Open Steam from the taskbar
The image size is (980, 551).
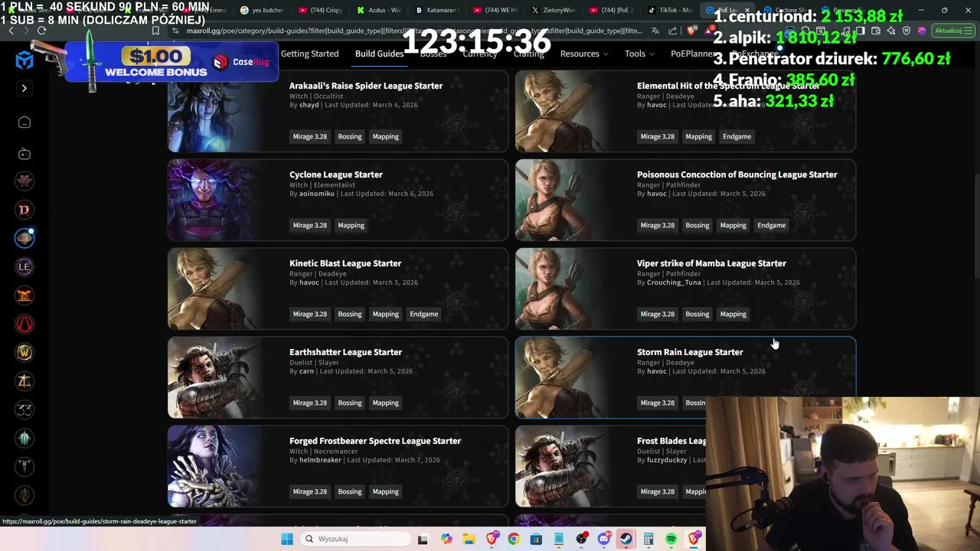pos(626,539)
